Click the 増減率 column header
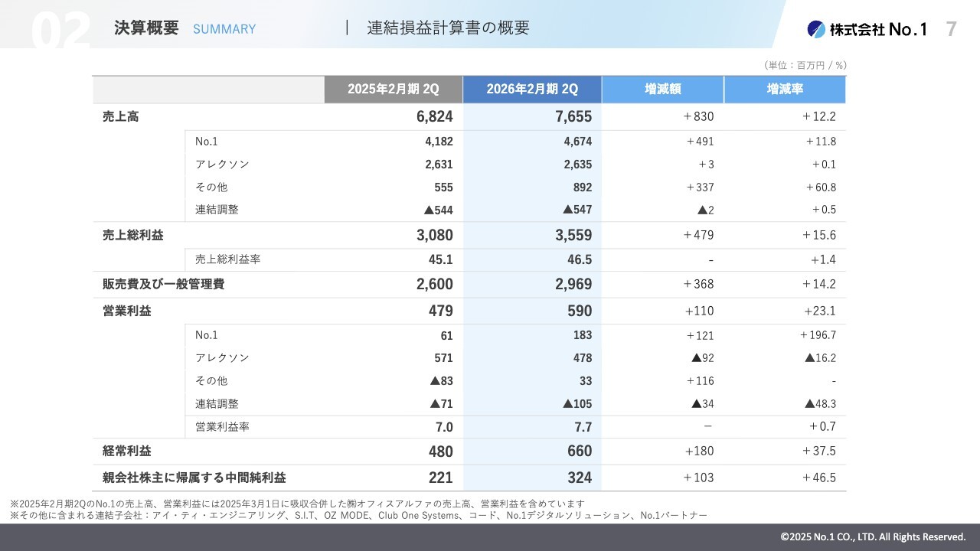The width and height of the screenshot is (980, 551). 785,89
